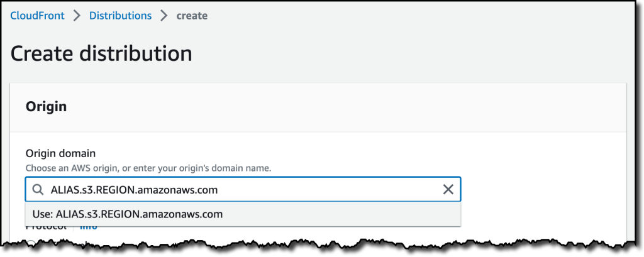Screen dimensions: 644x257
Task: Click the 'Origin domain' field label
Action: point(60,153)
